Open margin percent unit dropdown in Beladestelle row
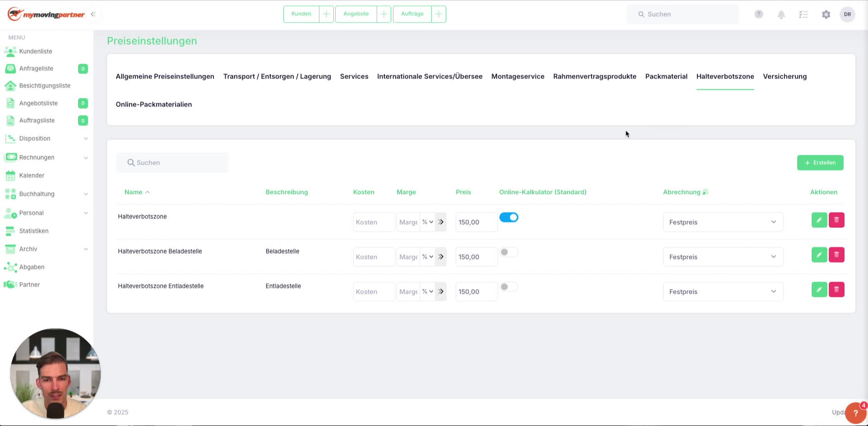The image size is (868, 426). [x=427, y=257]
